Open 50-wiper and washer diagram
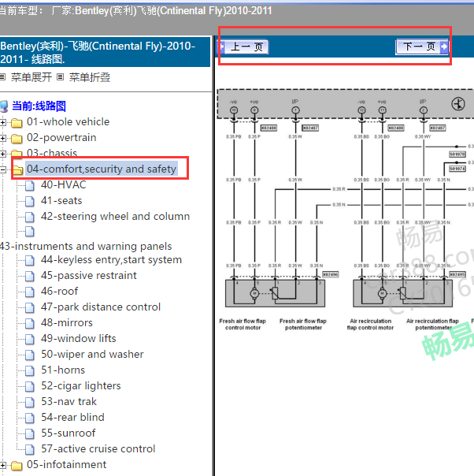 [92, 355]
